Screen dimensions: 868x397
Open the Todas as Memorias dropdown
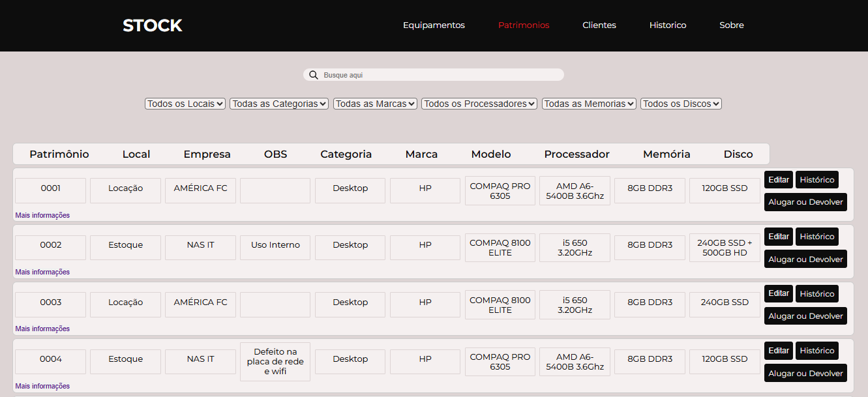click(x=588, y=103)
